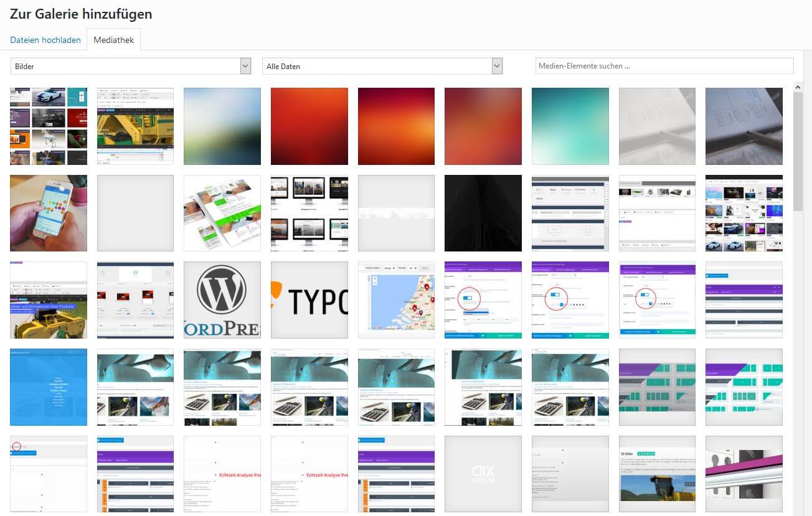Select the plain empty gray thumbnail
812x516 pixels.
tap(136, 213)
